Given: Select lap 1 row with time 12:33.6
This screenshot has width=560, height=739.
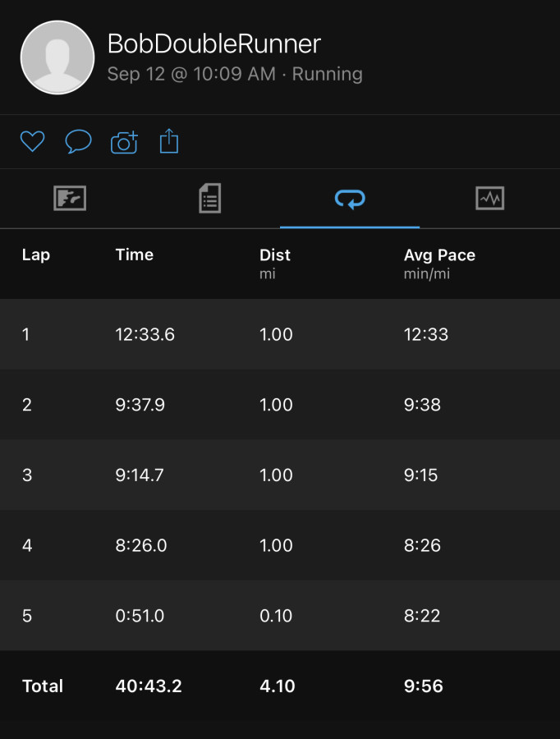Looking at the screenshot, I should pyautogui.click(x=280, y=334).
